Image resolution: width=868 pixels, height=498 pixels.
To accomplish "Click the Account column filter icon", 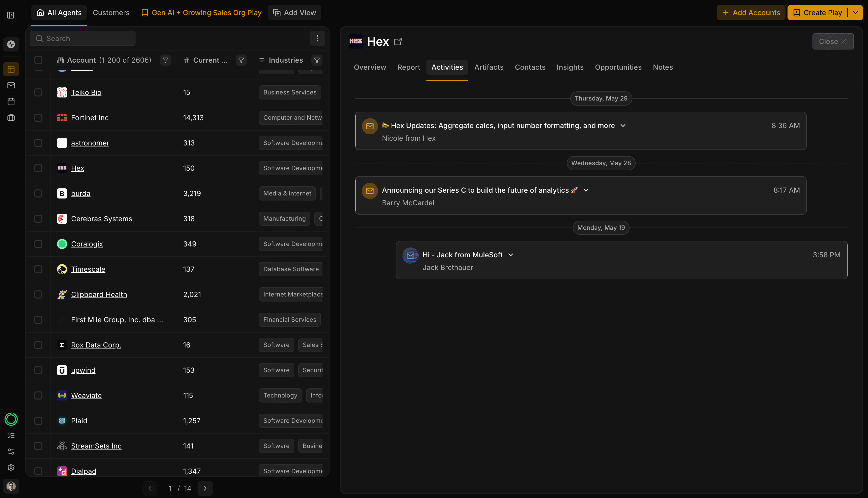I will point(165,60).
